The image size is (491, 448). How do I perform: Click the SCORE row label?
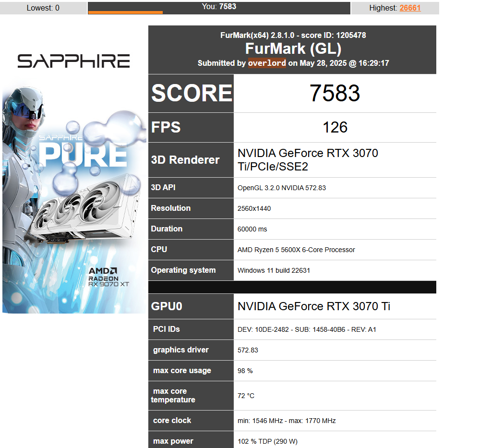click(192, 93)
